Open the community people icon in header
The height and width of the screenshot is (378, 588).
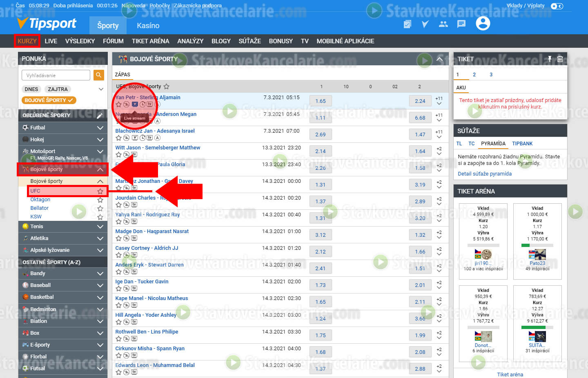[x=443, y=24]
